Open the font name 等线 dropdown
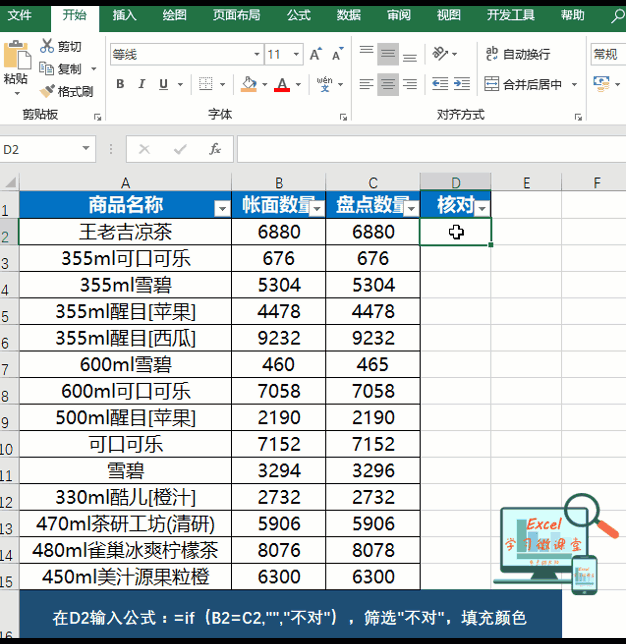 tap(257, 54)
